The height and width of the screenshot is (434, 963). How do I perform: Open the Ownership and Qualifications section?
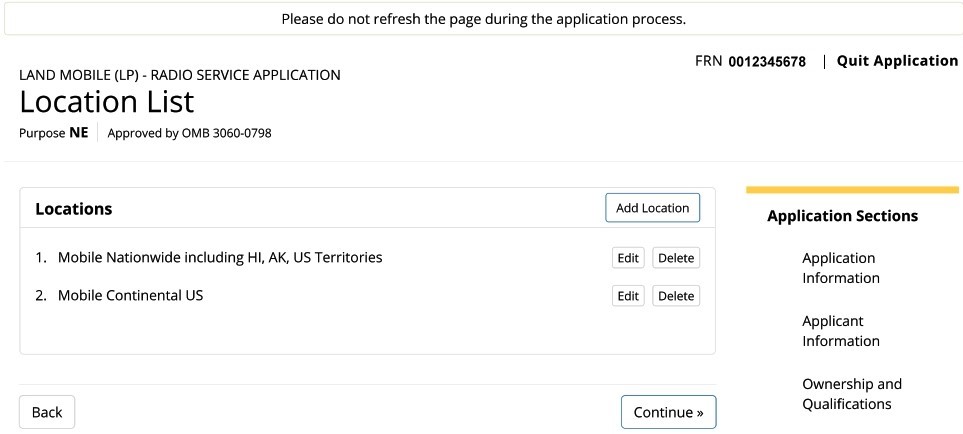pyautogui.click(x=852, y=394)
